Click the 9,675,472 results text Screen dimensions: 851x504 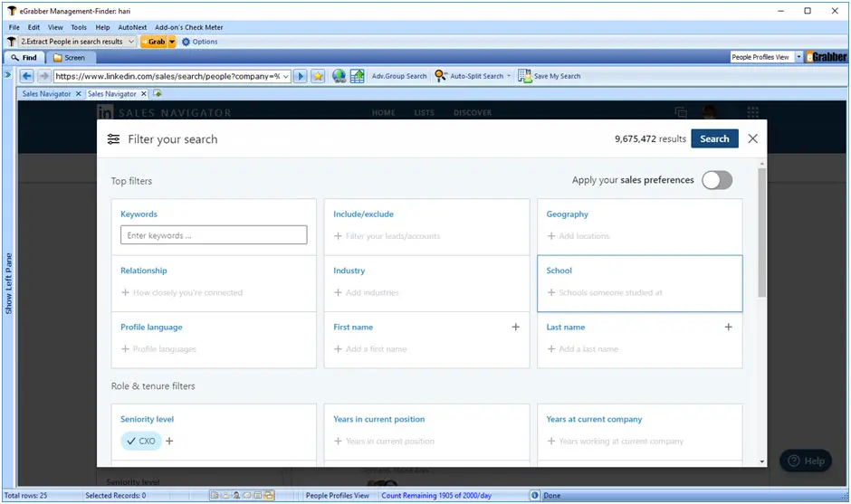[650, 138]
